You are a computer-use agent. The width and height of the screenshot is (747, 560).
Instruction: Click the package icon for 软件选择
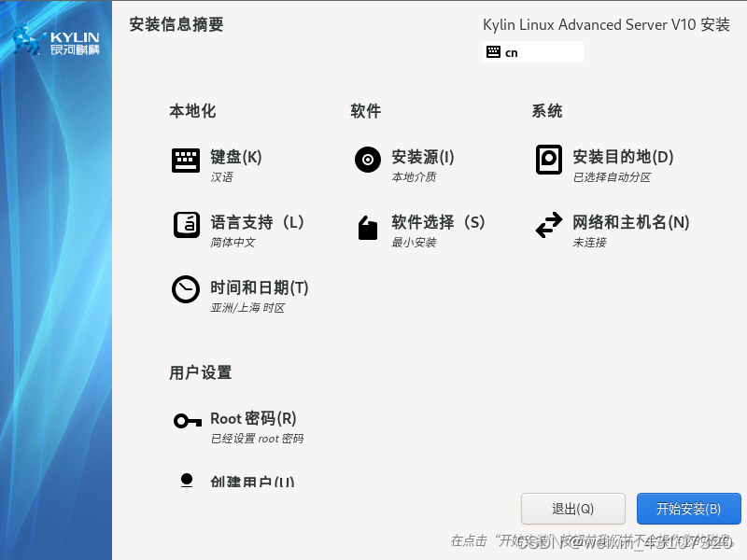click(367, 228)
